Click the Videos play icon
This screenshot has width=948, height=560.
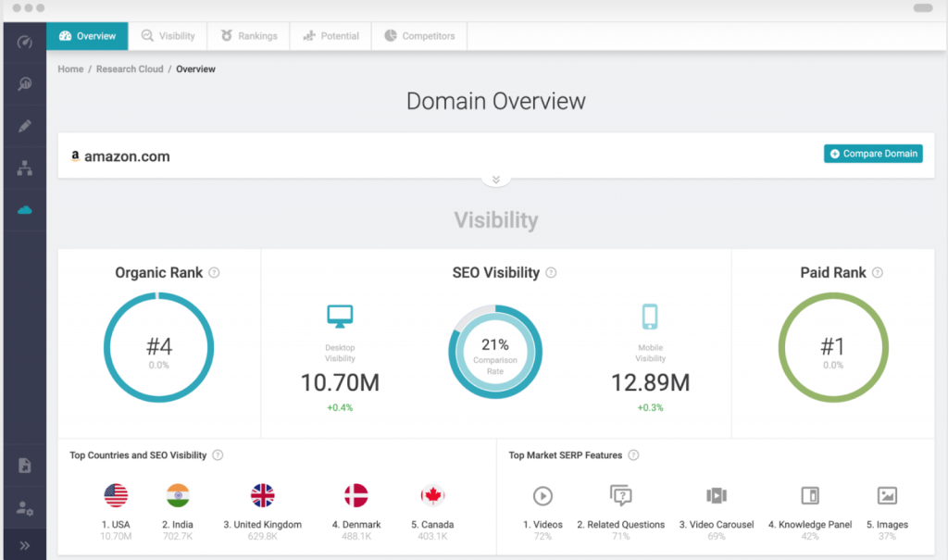point(543,496)
